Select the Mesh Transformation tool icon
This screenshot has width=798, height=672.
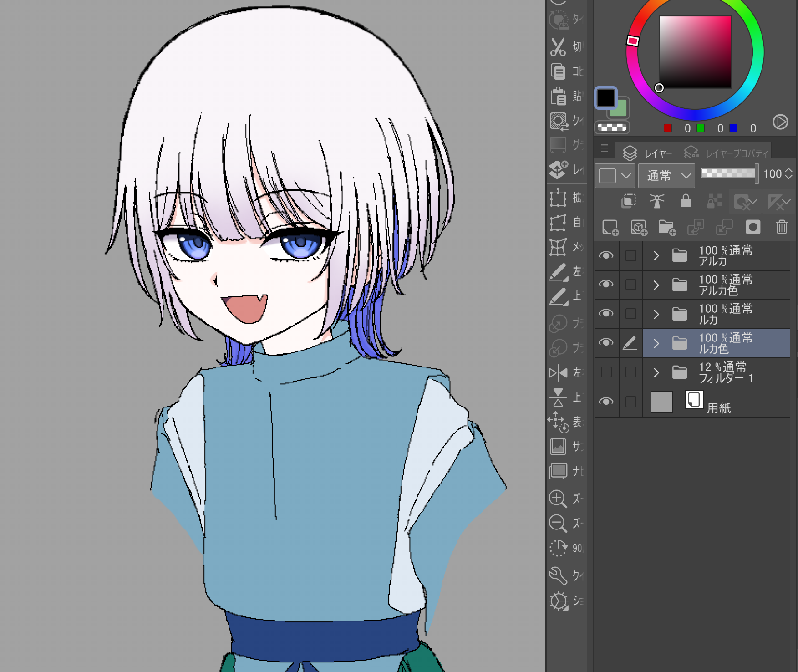558,247
